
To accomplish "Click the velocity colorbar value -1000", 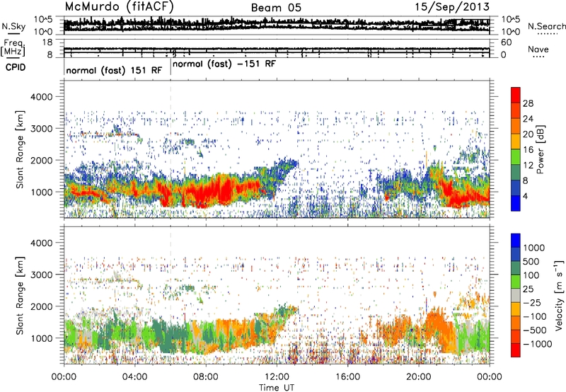I will [x=537, y=344].
